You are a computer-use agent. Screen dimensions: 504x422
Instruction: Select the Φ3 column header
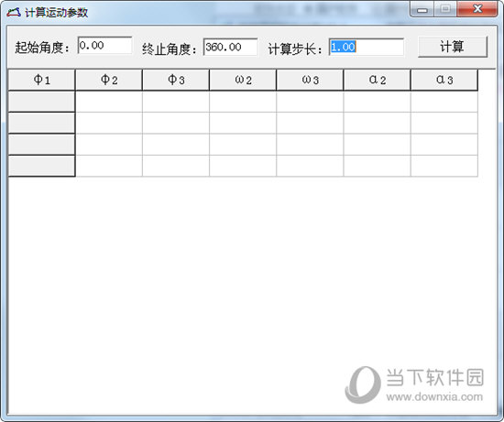pyautogui.click(x=176, y=80)
